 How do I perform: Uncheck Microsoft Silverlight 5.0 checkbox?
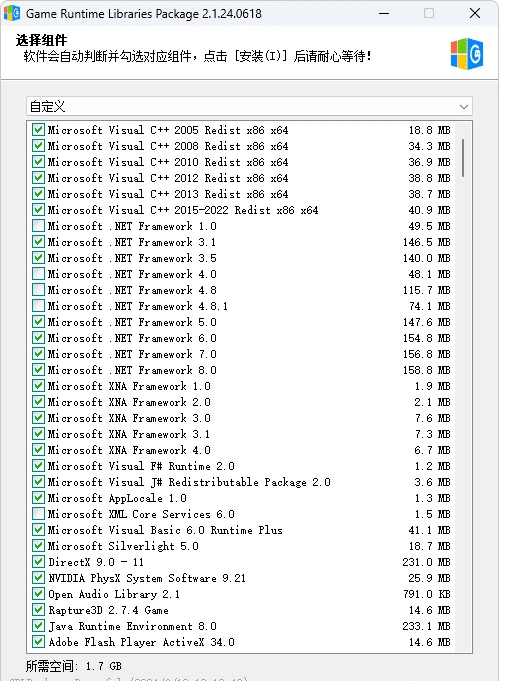(x=38, y=546)
